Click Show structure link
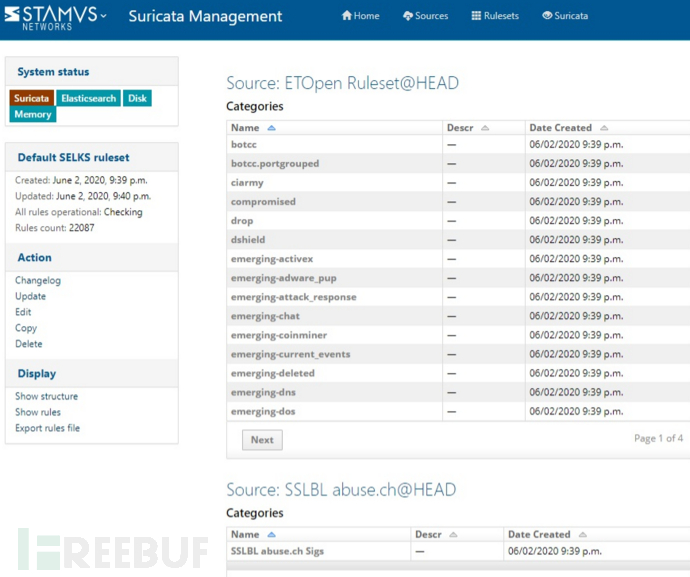690x577 pixels. coord(46,396)
